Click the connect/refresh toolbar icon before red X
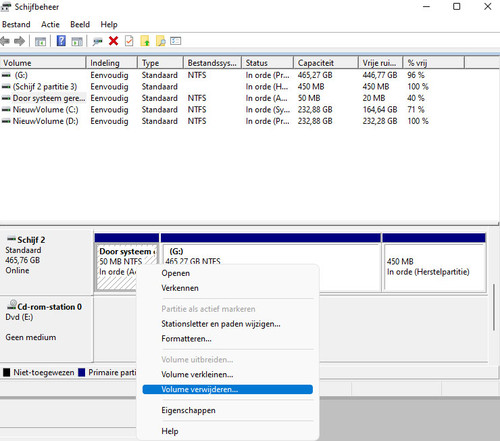 tap(97, 41)
